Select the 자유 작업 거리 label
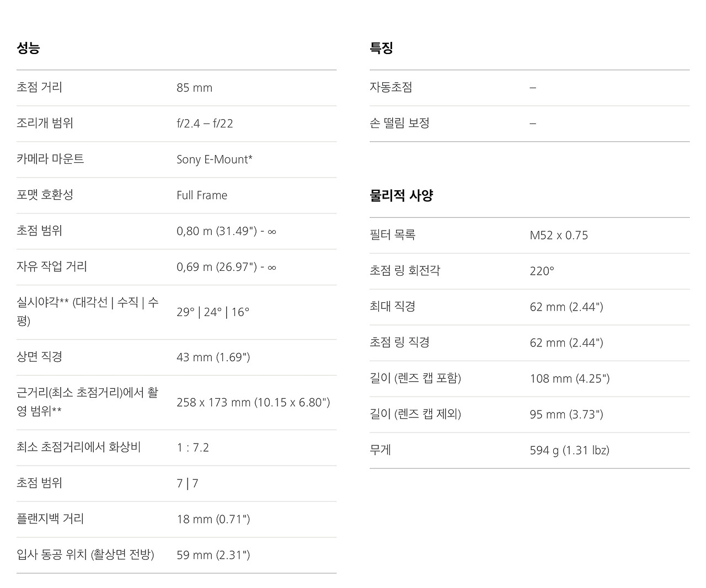The height and width of the screenshot is (588, 706). [x=52, y=266]
